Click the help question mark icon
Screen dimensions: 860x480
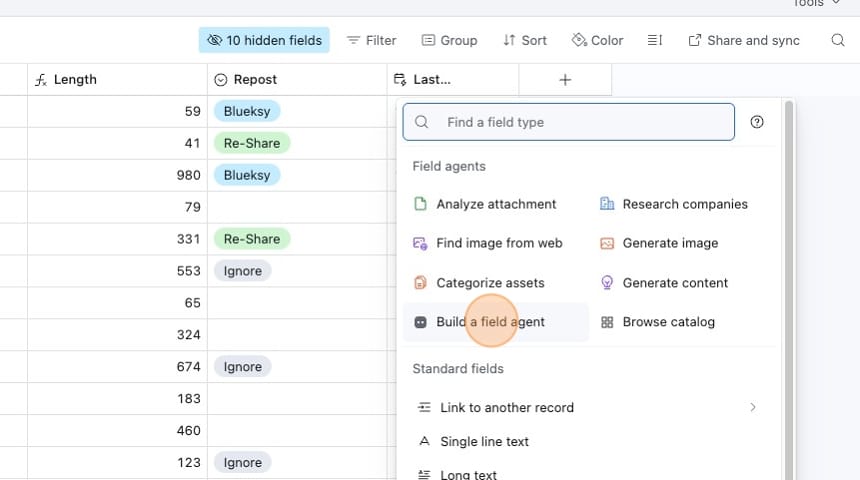[x=757, y=122]
